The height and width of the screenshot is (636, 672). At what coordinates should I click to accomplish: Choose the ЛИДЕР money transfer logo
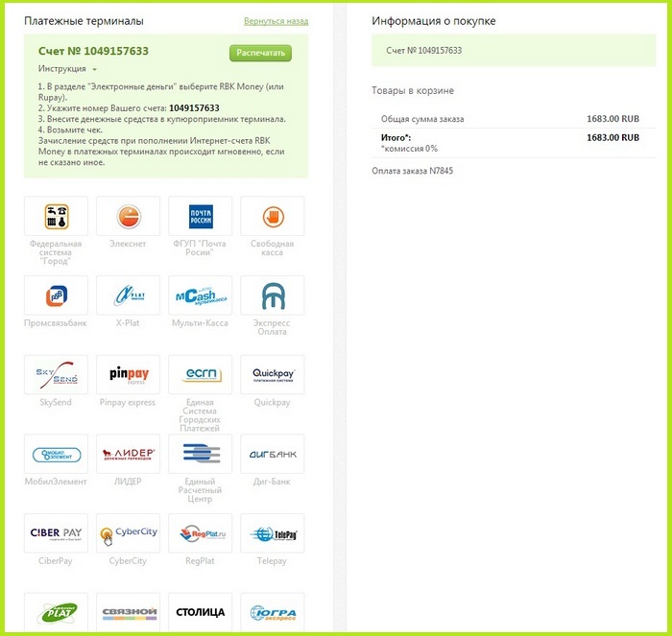click(x=128, y=454)
